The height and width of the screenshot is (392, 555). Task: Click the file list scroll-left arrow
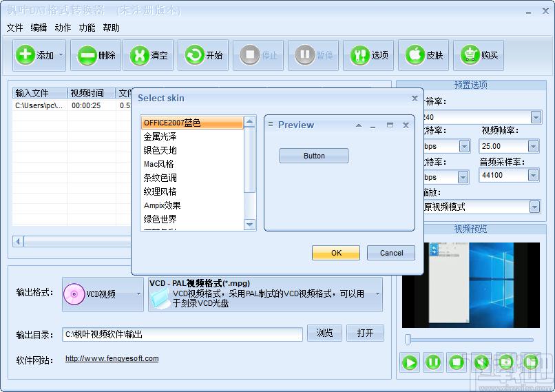(18, 242)
